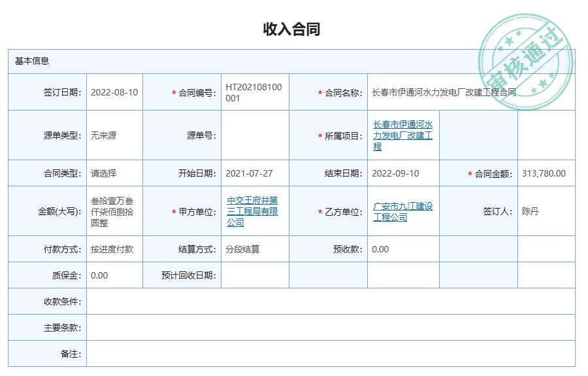
Task: Click the source type value 无来源
Action: (103, 135)
